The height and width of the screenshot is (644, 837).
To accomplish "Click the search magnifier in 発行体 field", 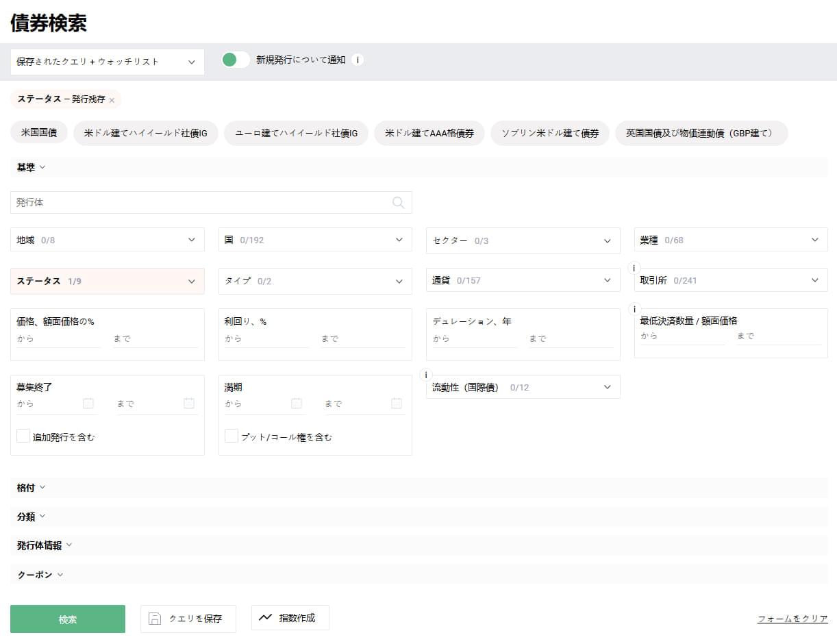I will tap(398, 202).
